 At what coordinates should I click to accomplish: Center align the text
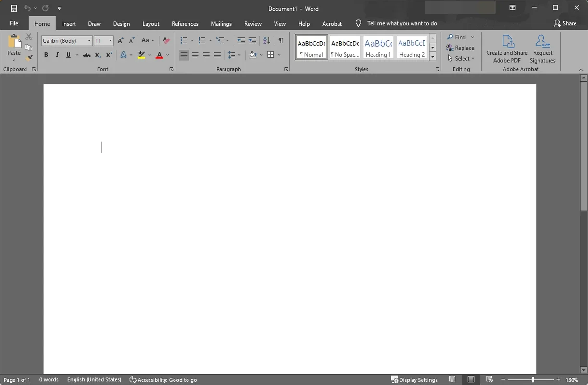pyautogui.click(x=195, y=55)
